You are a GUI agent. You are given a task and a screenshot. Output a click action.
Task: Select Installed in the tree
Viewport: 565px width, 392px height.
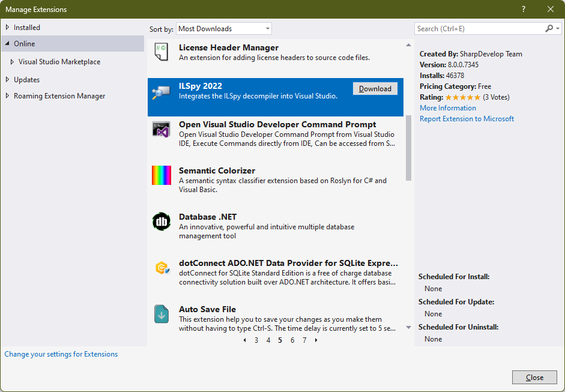[x=27, y=28]
